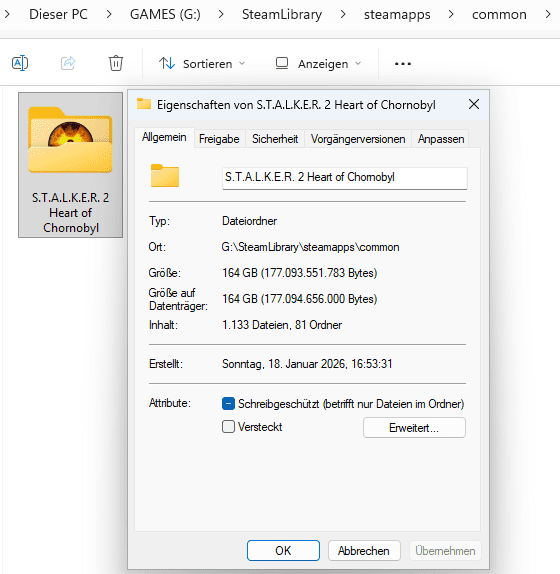This screenshot has width=560, height=574.
Task: Click the text 1.133 Dateien, 81 Ordner
Action: coord(282,325)
